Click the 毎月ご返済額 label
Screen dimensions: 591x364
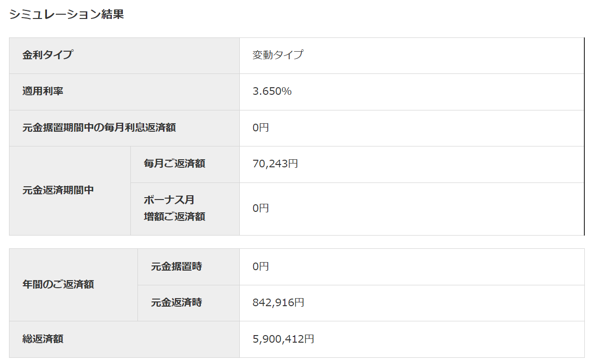tap(174, 164)
